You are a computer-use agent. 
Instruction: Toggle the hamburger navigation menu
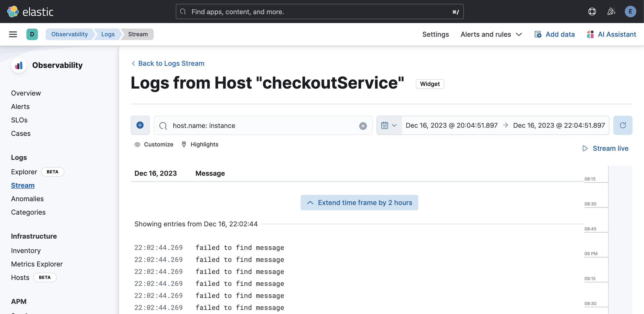(13, 34)
